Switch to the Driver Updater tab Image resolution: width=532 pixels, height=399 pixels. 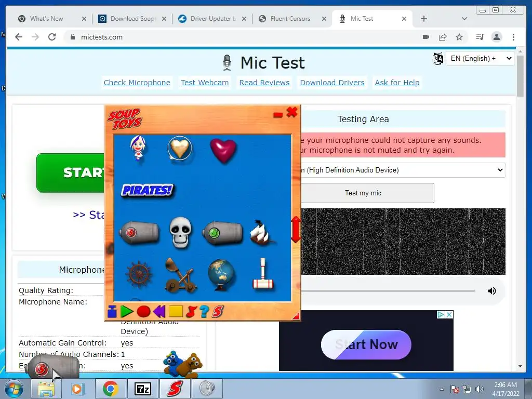point(212,19)
